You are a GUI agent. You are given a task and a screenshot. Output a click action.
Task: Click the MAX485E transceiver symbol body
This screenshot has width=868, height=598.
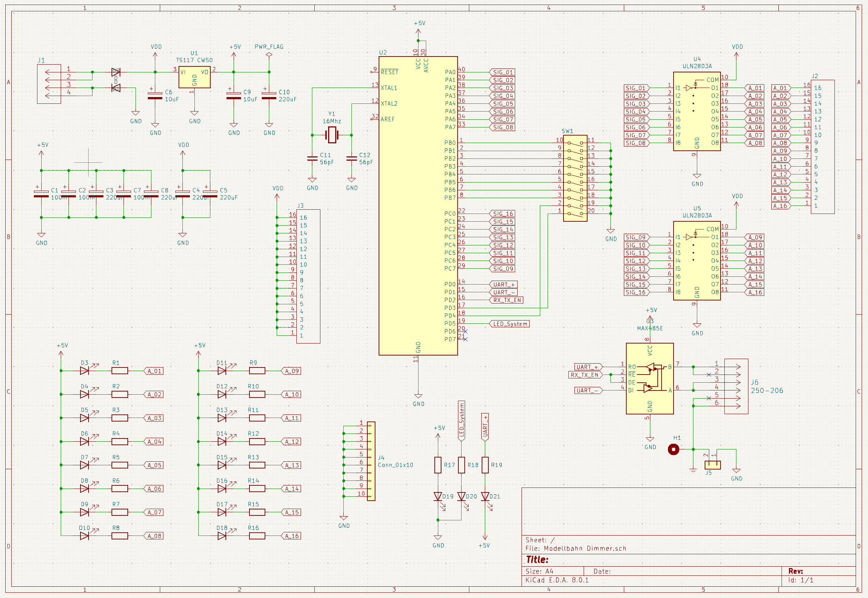pyautogui.click(x=650, y=378)
